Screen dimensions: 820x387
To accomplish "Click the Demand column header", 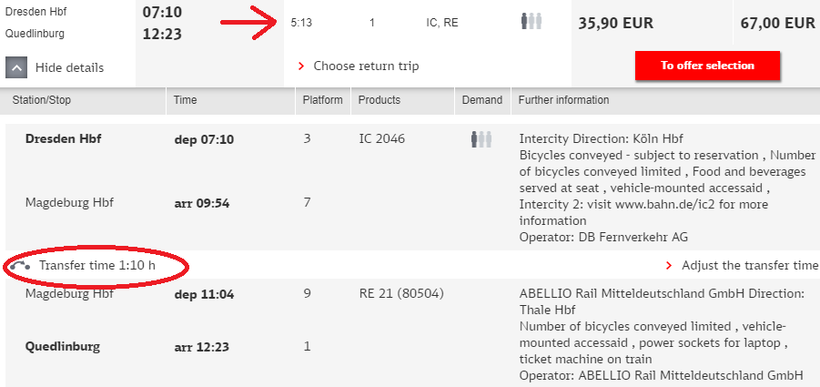I will pyautogui.click(x=482, y=100).
